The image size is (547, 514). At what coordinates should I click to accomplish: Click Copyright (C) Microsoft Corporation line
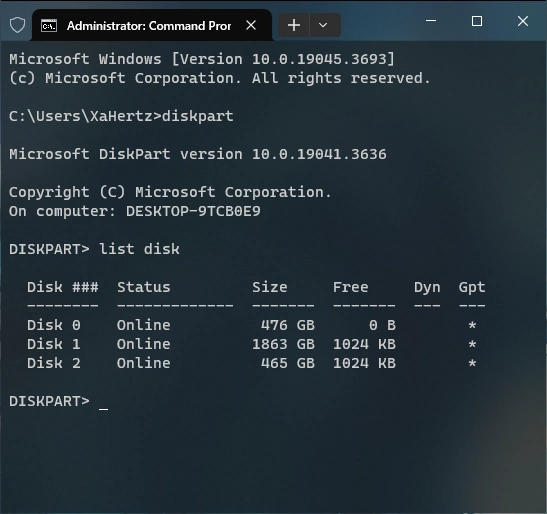tap(170, 192)
